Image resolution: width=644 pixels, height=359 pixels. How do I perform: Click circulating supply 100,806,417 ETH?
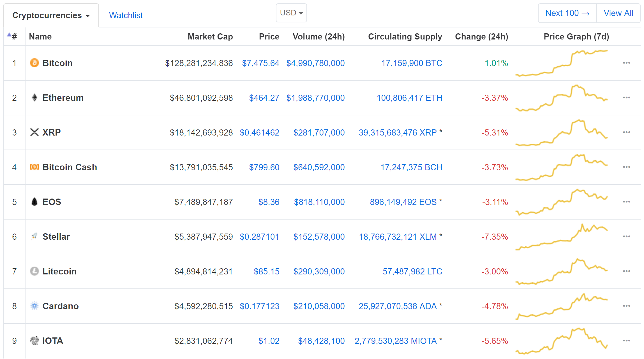409,98
